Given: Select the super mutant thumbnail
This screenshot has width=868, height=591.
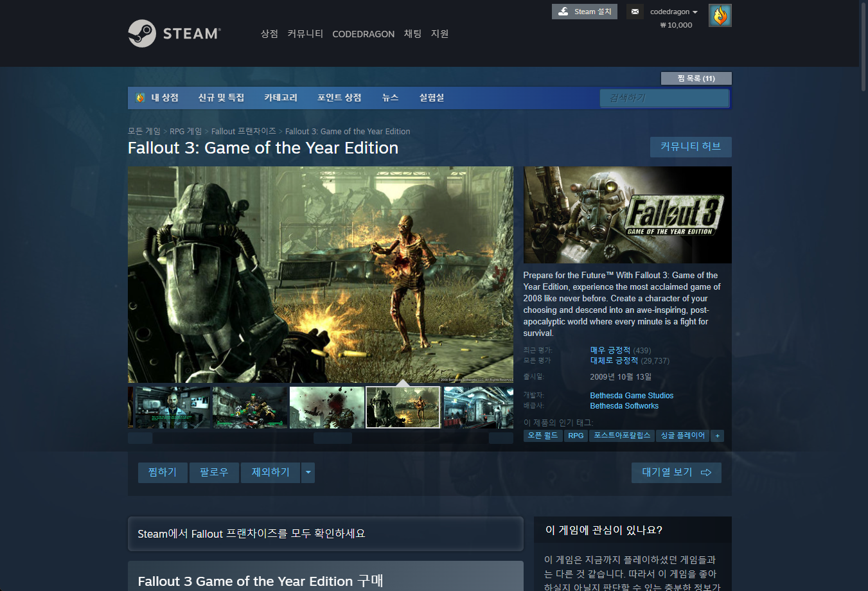Looking at the screenshot, I should tap(250, 407).
